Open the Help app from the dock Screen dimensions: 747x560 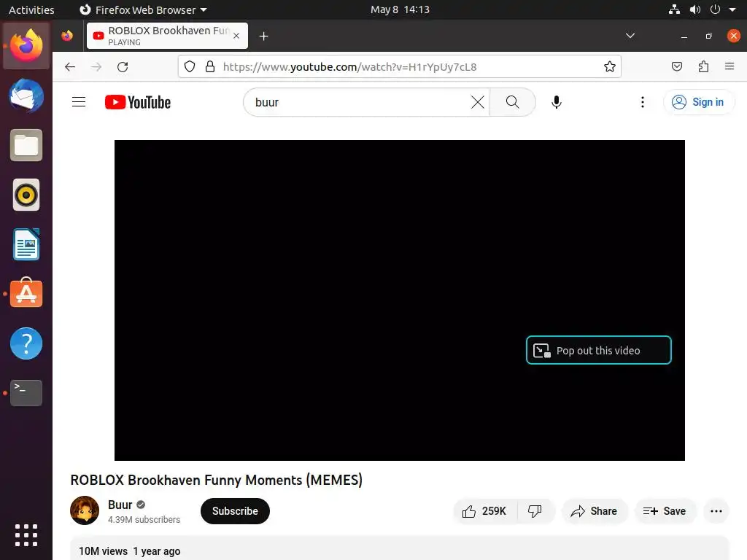[x=26, y=343]
